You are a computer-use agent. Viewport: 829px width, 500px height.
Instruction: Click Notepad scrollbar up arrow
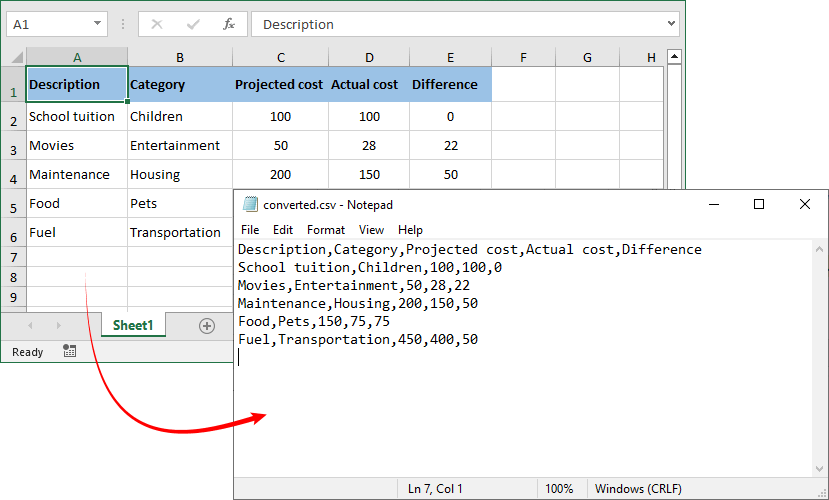[x=819, y=249]
